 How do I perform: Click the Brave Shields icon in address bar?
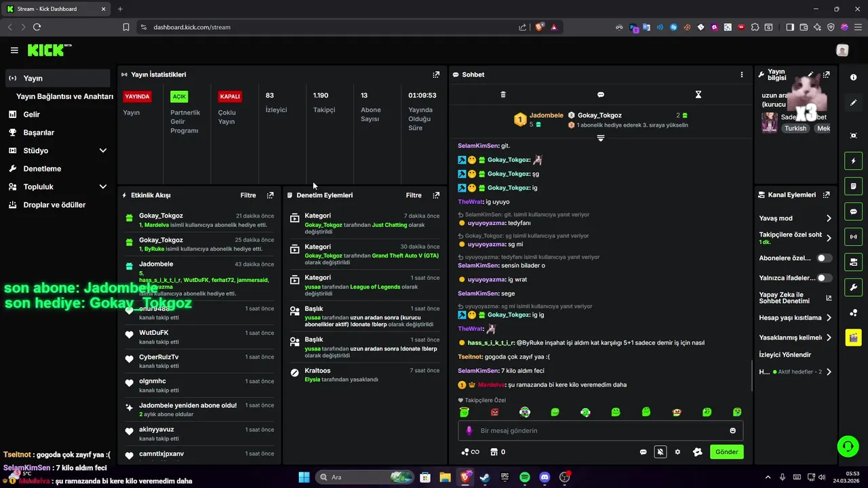click(x=540, y=27)
